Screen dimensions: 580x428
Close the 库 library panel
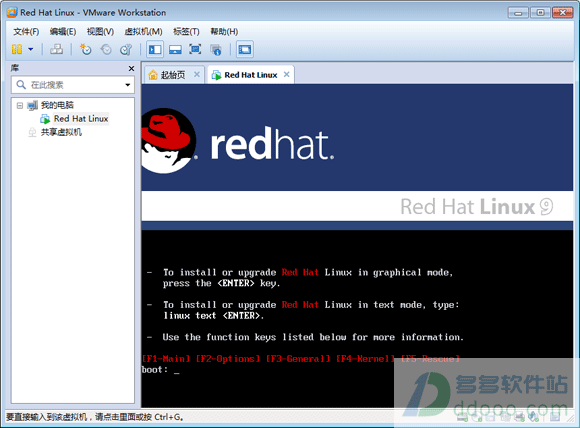[x=131, y=68]
